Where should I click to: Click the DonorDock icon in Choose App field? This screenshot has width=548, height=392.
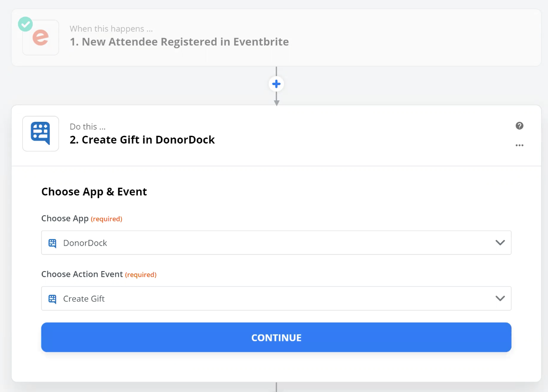click(52, 243)
